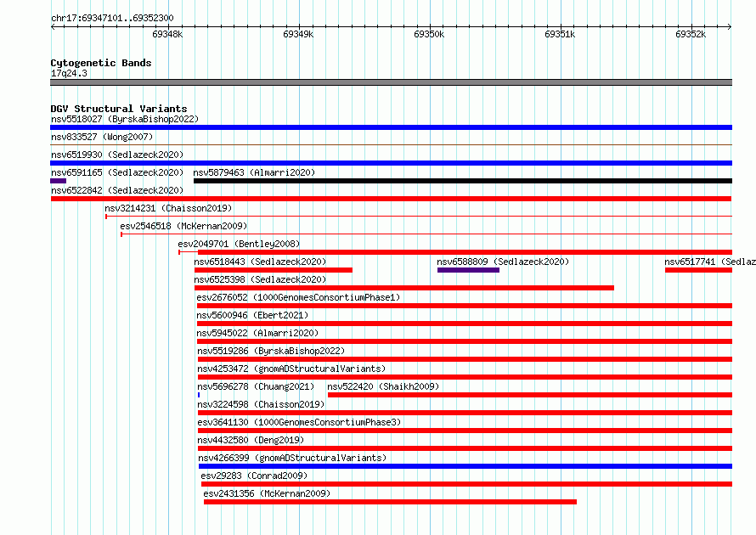Click the 69351k ruler tick label
Screen dimensions: 756x535
coord(560,34)
